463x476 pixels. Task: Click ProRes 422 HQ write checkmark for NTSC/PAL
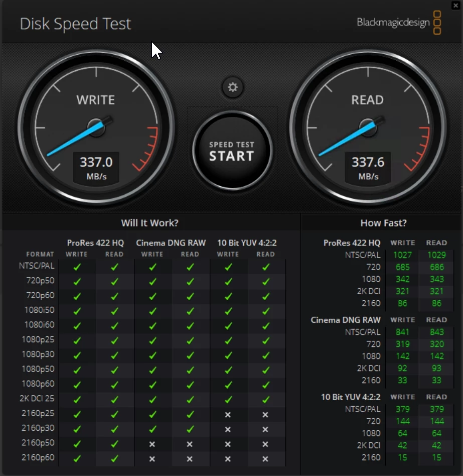click(x=77, y=267)
